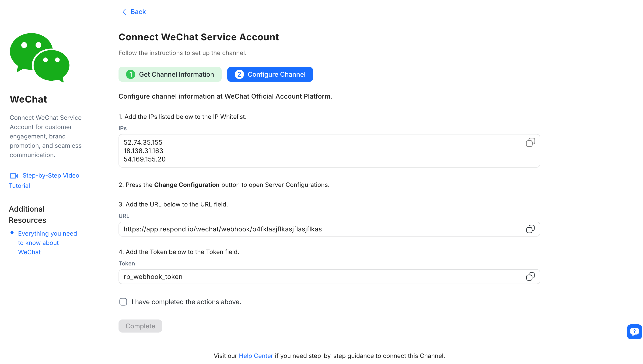643x364 pixels.
Task: Open the Help Center link
Action: click(x=255, y=356)
